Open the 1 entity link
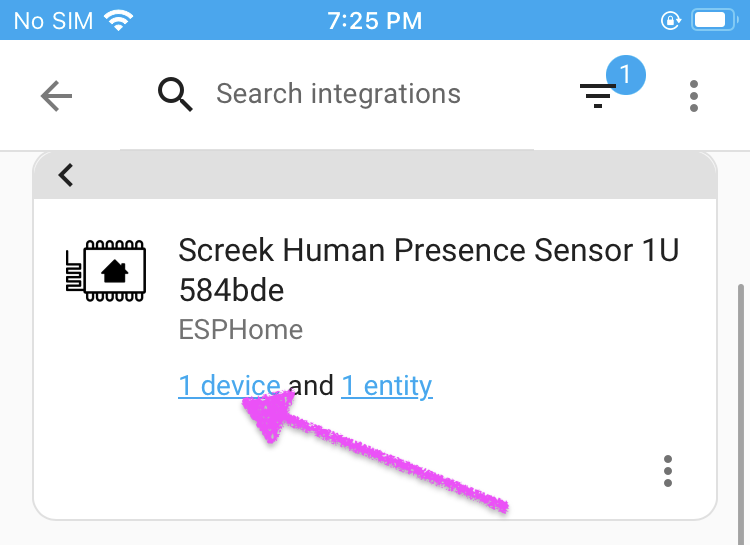Screen dimensions: 750x545 click(387, 387)
